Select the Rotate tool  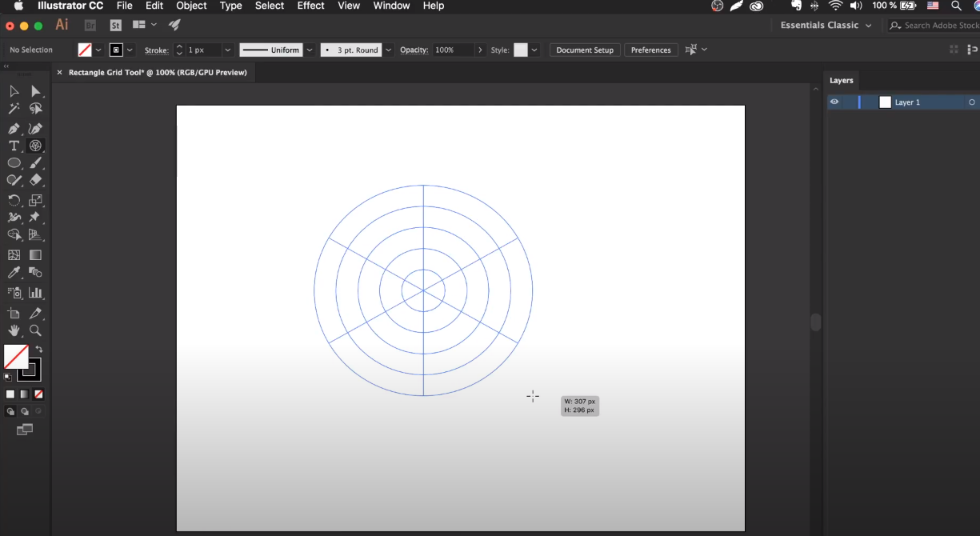pos(14,200)
